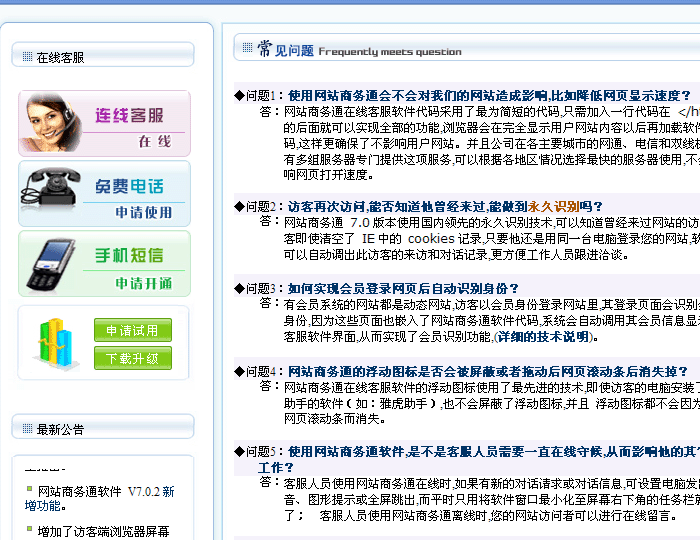
Task: Select 申请开通 text under 手机短信
Action: click(x=143, y=283)
